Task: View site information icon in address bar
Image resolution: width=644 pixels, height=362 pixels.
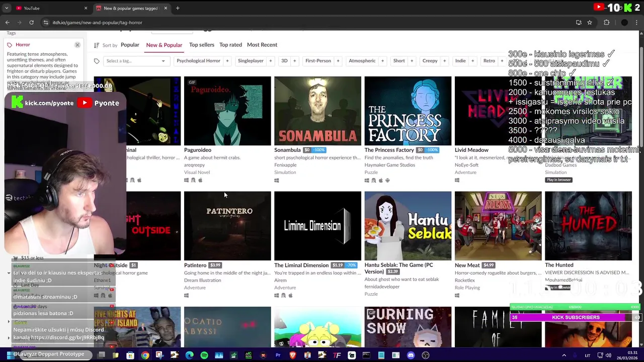Action: point(46,22)
